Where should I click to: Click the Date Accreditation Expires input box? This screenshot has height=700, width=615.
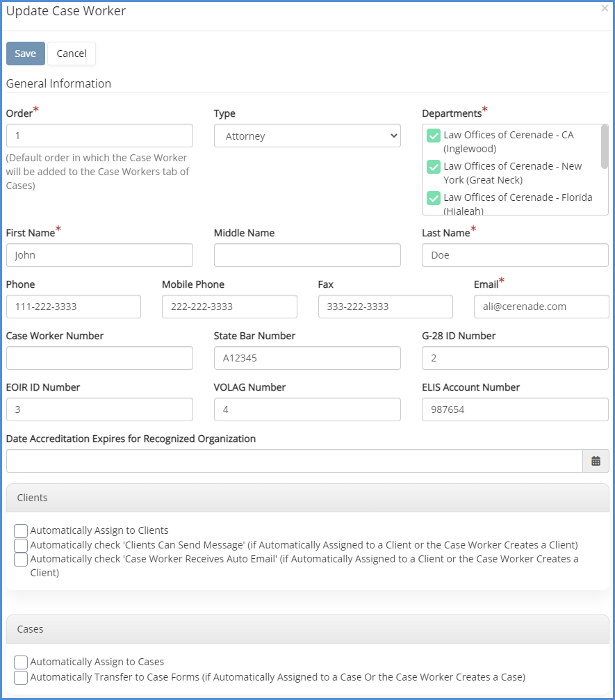[x=294, y=461]
